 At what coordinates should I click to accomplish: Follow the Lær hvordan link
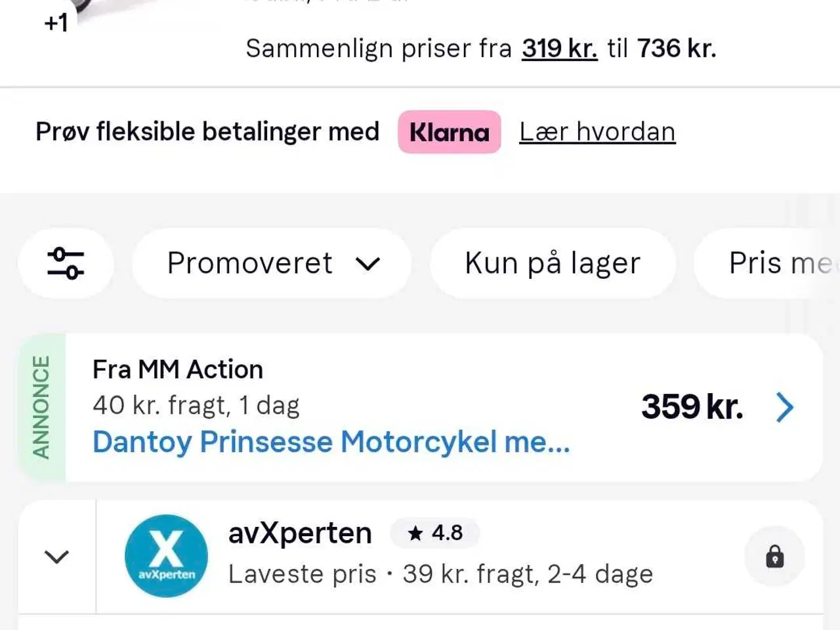click(x=597, y=132)
